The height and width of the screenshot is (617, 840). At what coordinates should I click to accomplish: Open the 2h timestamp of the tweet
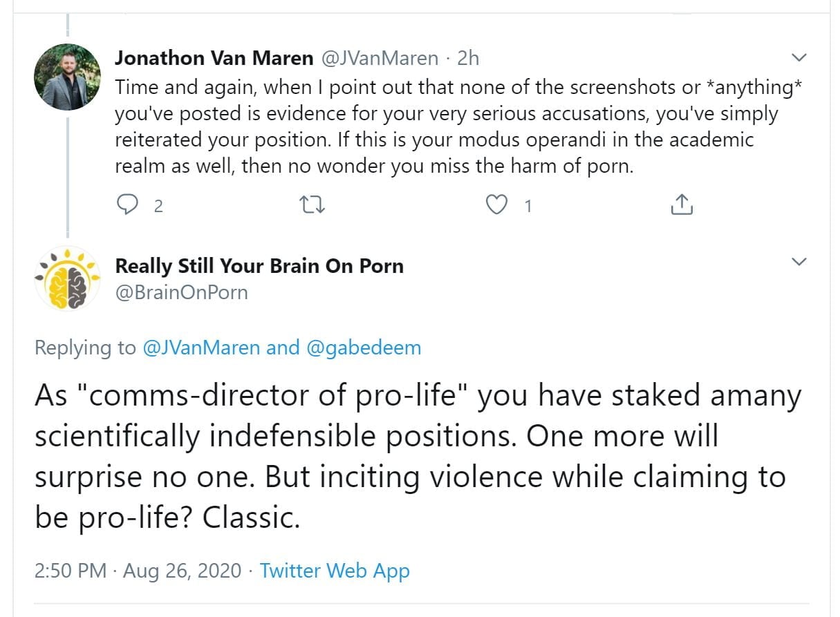pos(468,58)
